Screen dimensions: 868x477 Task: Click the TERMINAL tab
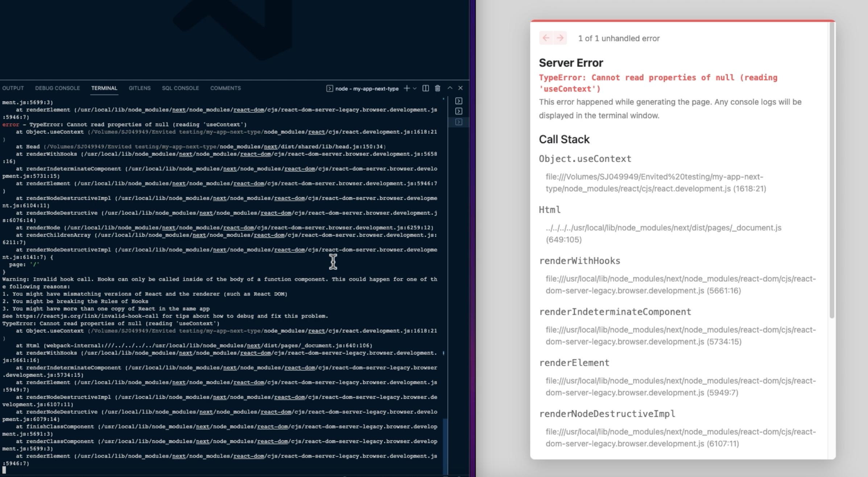coord(104,87)
